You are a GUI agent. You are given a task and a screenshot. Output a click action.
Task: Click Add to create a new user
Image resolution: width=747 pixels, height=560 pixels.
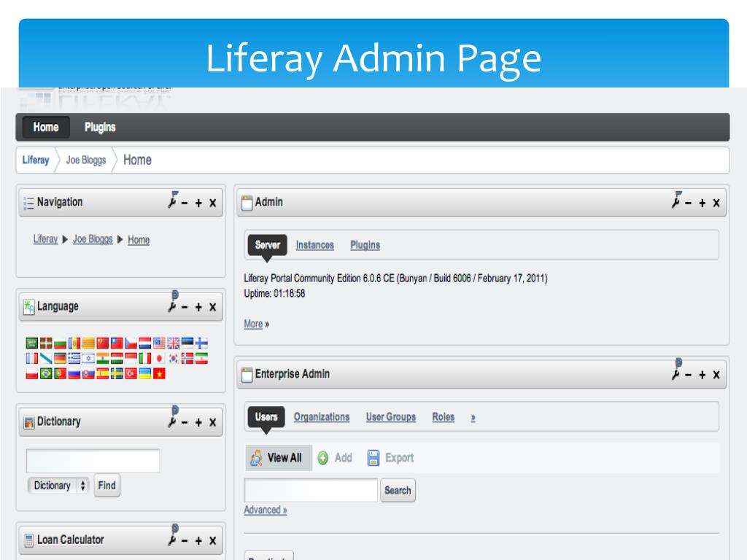pyautogui.click(x=335, y=458)
